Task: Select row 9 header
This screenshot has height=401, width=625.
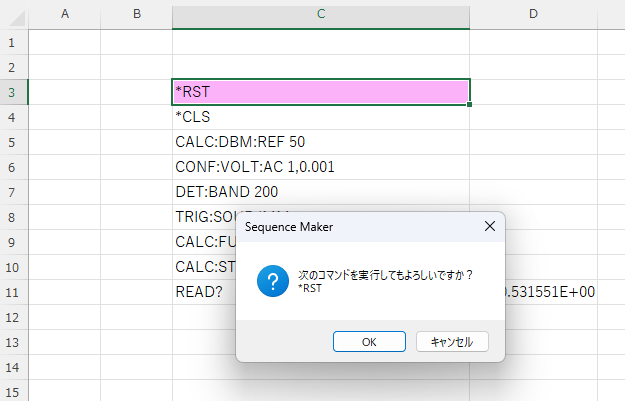Action: 14,242
